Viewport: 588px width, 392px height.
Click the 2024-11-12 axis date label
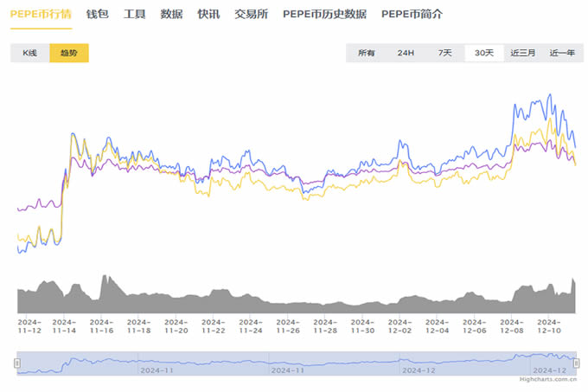[29, 326]
